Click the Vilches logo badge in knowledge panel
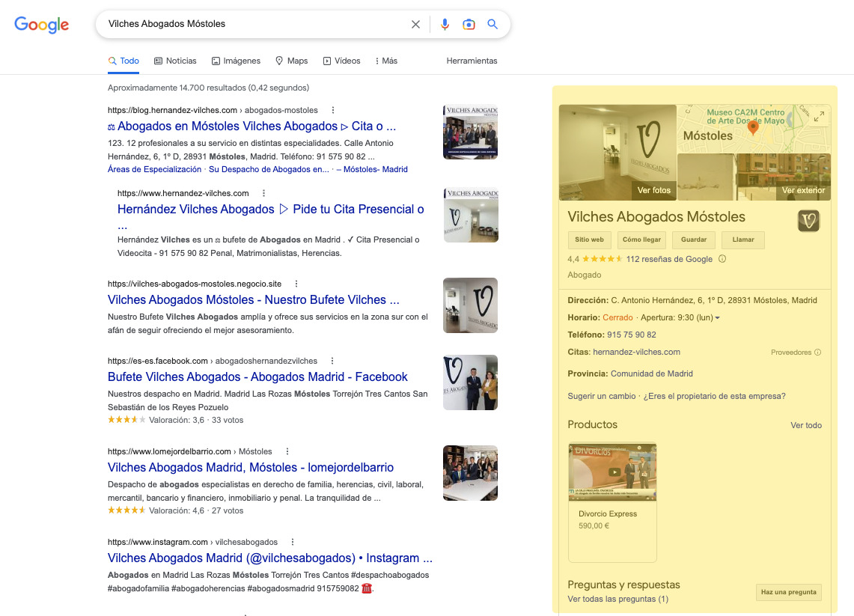The height and width of the screenshot is (616, 854). coord(809,221)
